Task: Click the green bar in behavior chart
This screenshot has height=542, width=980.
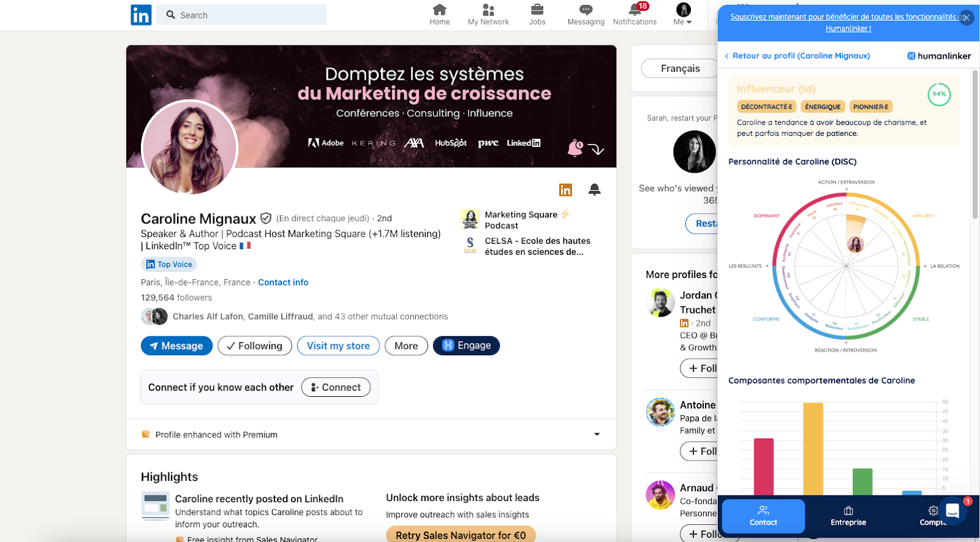Action: (x=862, y=481)
